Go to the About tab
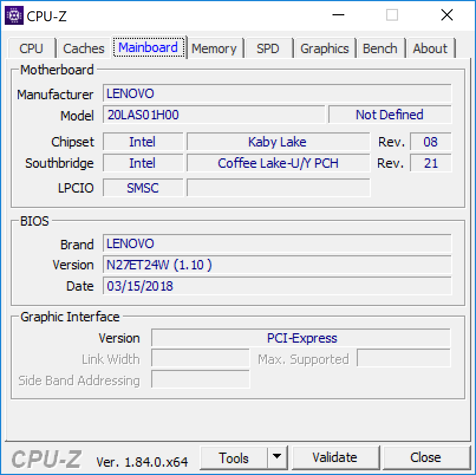 430,48
